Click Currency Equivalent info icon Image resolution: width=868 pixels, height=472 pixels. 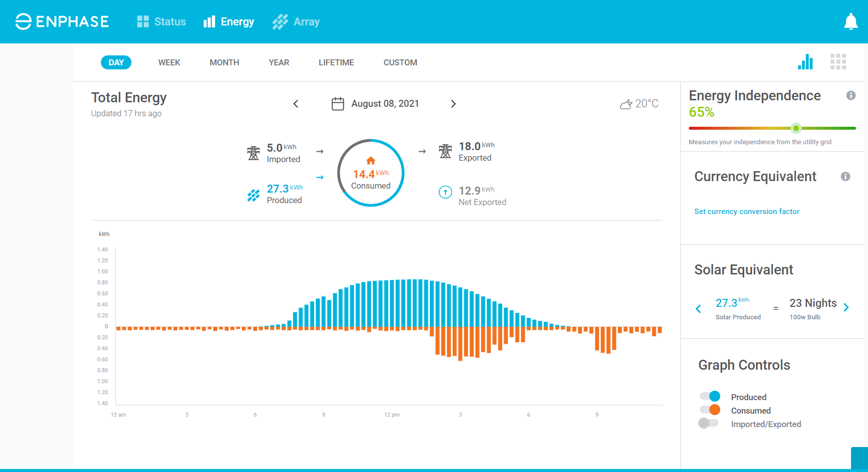(845, 177)
